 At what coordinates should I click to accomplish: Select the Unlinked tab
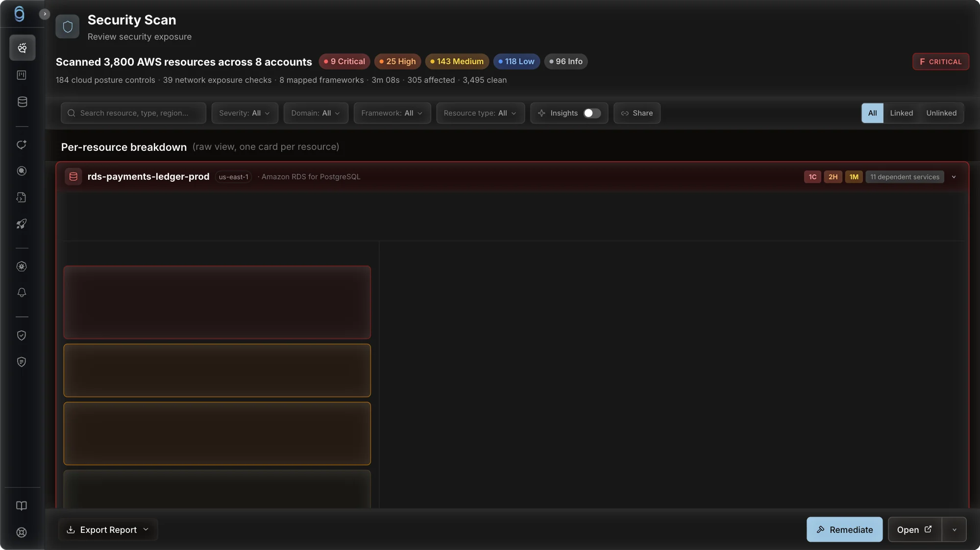pyautogui.click(x=941, y=113)
